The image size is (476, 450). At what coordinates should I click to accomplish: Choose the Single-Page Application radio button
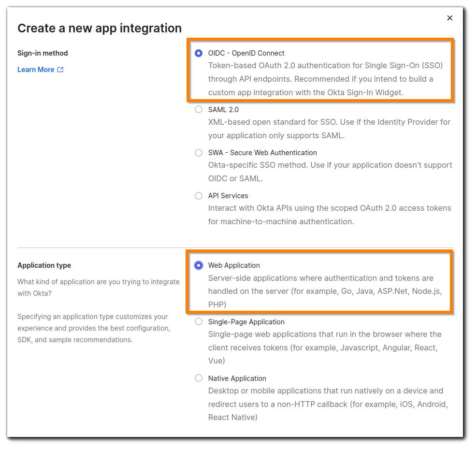click(199, 321)
